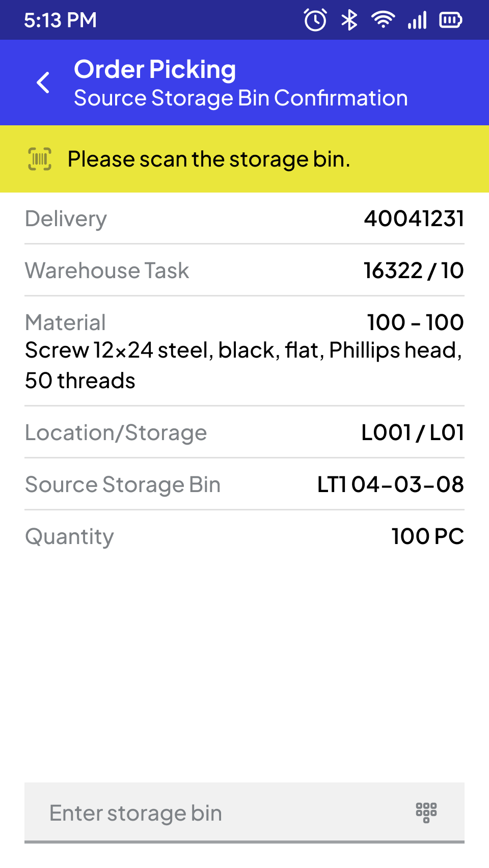Tap the cellular signal bars icon
This screenshot has width=489, height=868.
coord(417,20)
